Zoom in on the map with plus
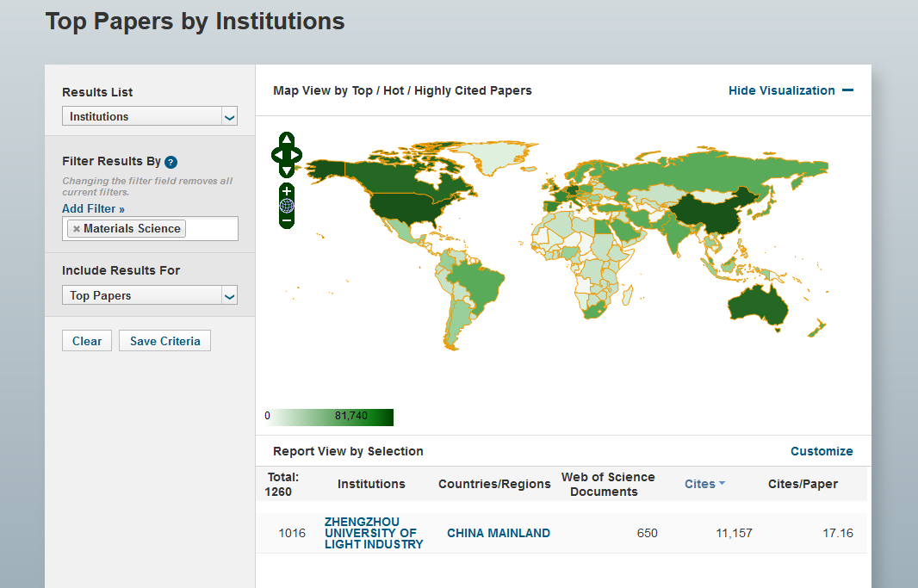Viewport: 918px width, 588px height. click(x=287, y=190)
